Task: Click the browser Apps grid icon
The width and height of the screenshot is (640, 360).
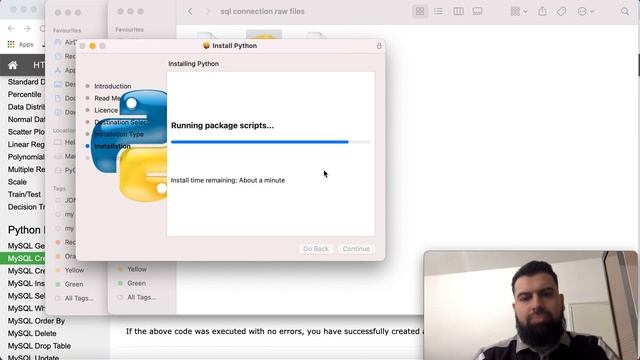Action: pos(11,44)
